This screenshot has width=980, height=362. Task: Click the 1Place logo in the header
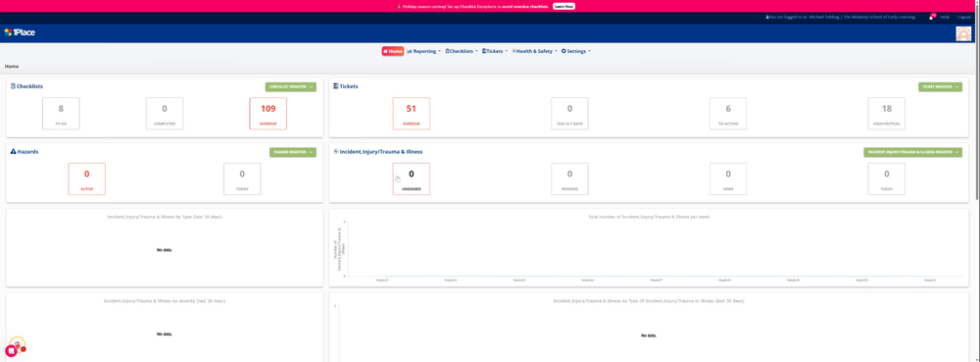tap(20, 32)
